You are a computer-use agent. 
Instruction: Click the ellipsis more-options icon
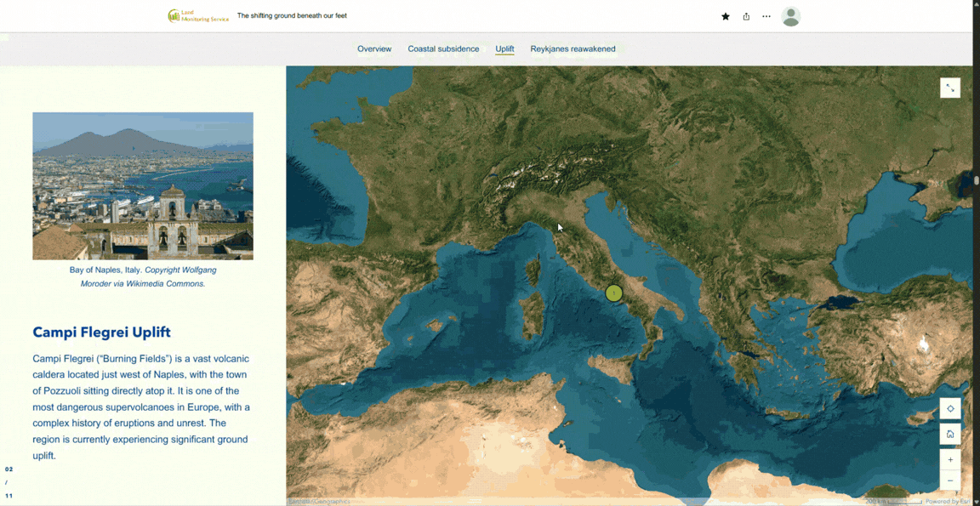click(766, 16)
